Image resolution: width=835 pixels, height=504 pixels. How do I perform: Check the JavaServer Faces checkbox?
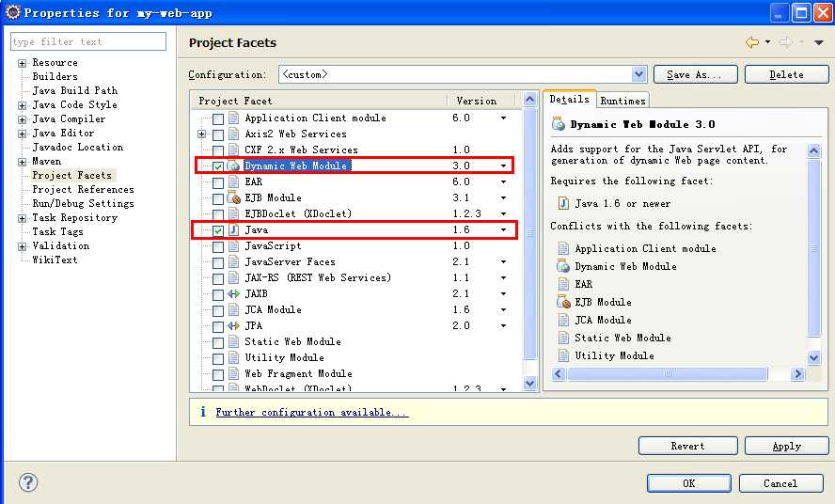point(218,262)
